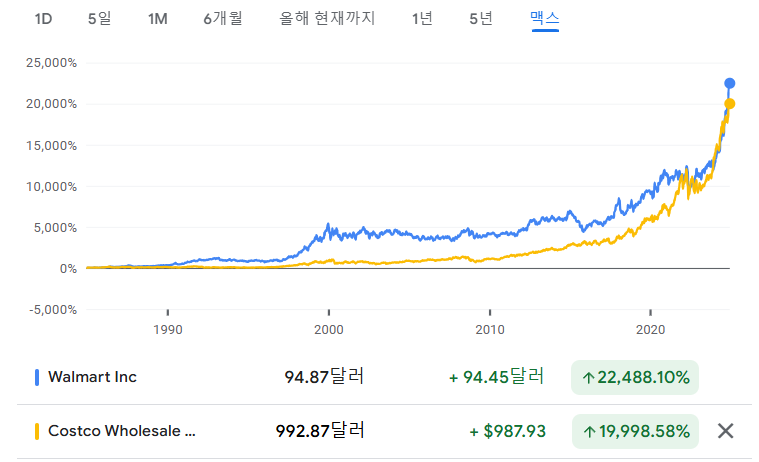Click the blue Walmart legend color bar
The width and height of the screenshot is (759, 462).
[37, 377]
